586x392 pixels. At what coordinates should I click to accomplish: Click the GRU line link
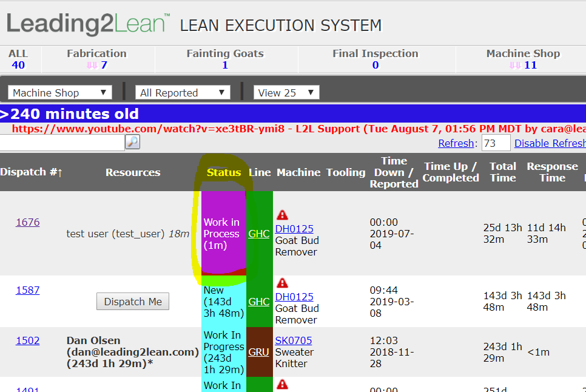tap(258, 353)
